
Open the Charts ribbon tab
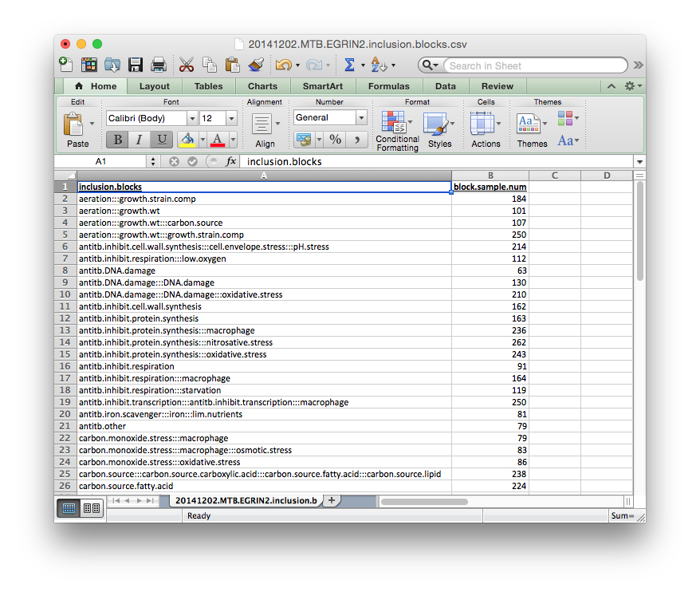point(262,86)
